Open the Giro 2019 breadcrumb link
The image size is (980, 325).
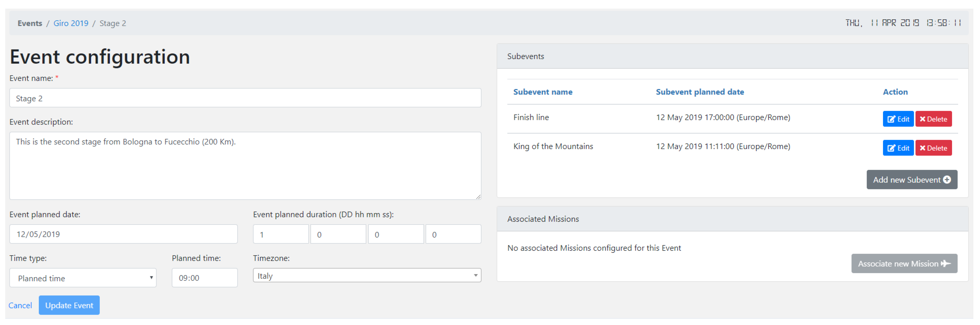point(71,23)
